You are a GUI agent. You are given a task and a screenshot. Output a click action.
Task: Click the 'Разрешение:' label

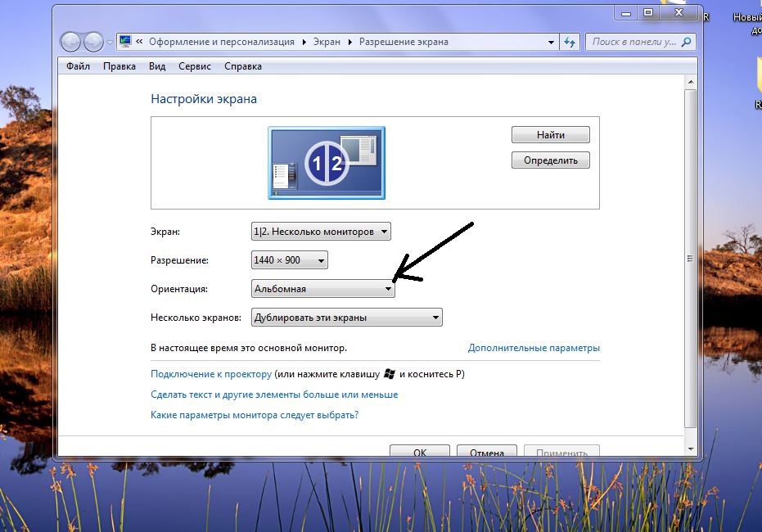click(180, 260)
